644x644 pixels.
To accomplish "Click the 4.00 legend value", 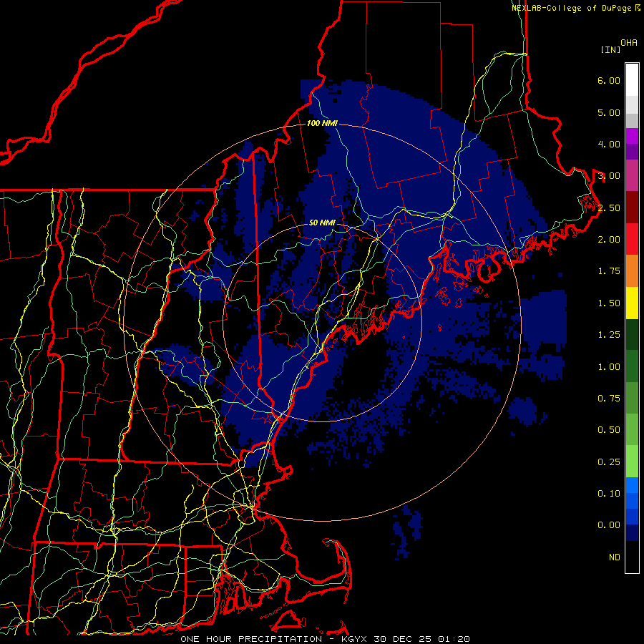I will [x=609, y=144].
